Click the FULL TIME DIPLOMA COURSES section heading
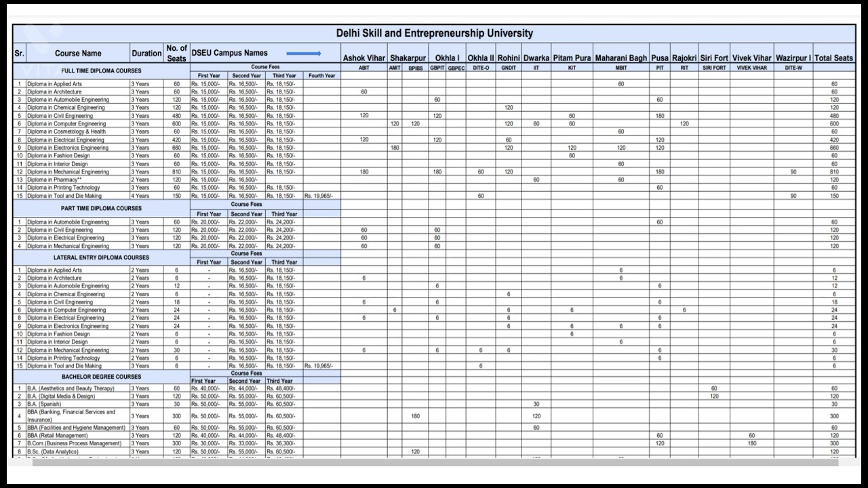The width and height of the screenshot is (868, 488). tap(101, 71)
